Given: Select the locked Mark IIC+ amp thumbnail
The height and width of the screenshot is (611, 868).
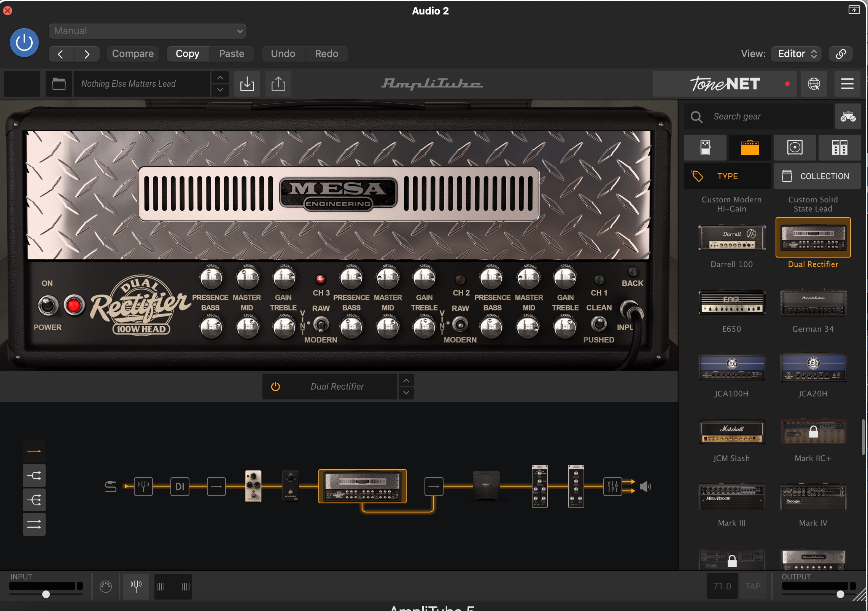Looking at the screenshot, I should click(x=813, y=432).
